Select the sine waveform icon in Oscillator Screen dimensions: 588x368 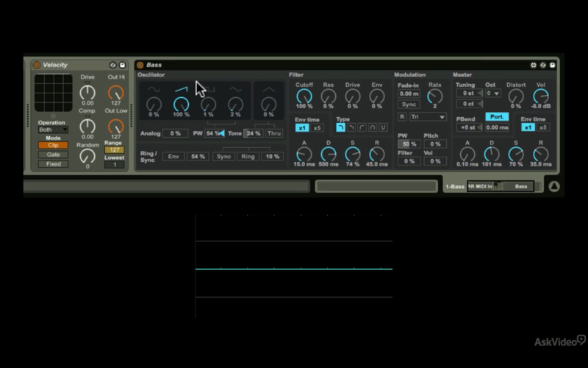154,89
